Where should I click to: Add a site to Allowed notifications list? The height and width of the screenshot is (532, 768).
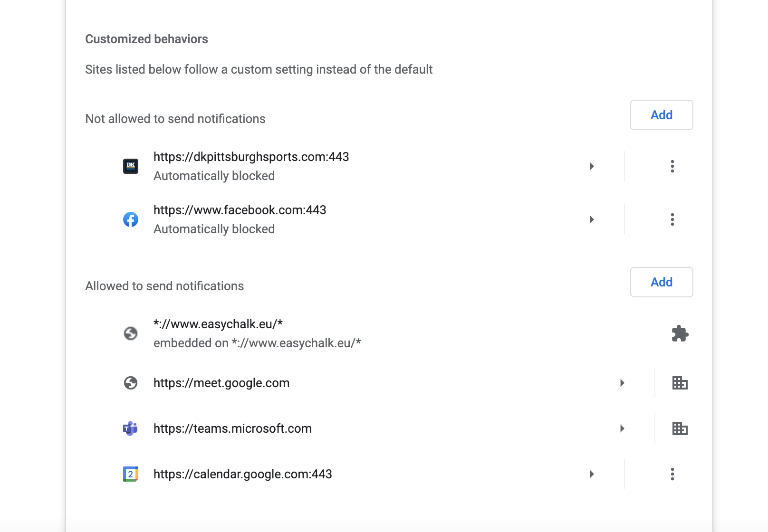point(662,282)
